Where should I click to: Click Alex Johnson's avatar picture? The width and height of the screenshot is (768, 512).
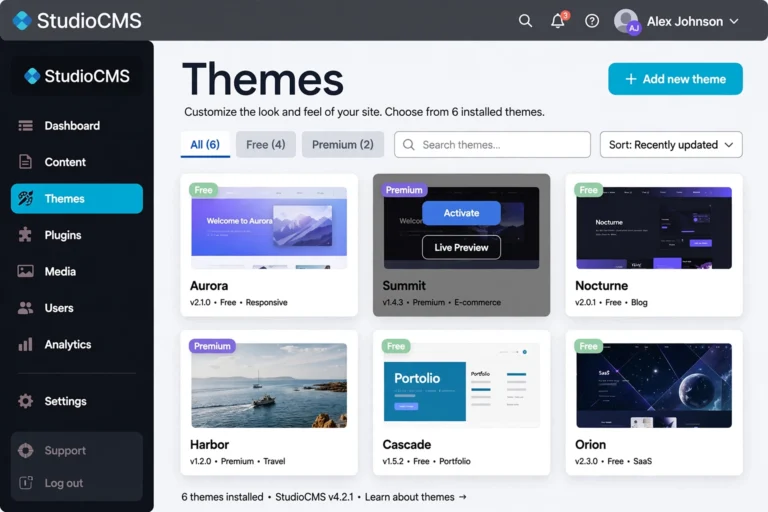click(627, 21)
